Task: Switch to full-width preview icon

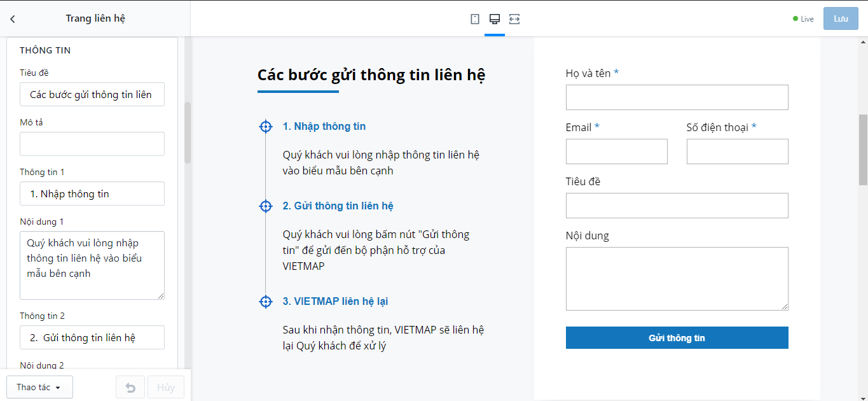Action: pos(514,19)
